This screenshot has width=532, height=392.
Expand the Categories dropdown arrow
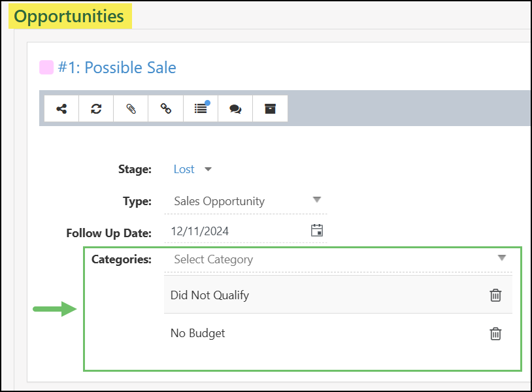[502, 258]
